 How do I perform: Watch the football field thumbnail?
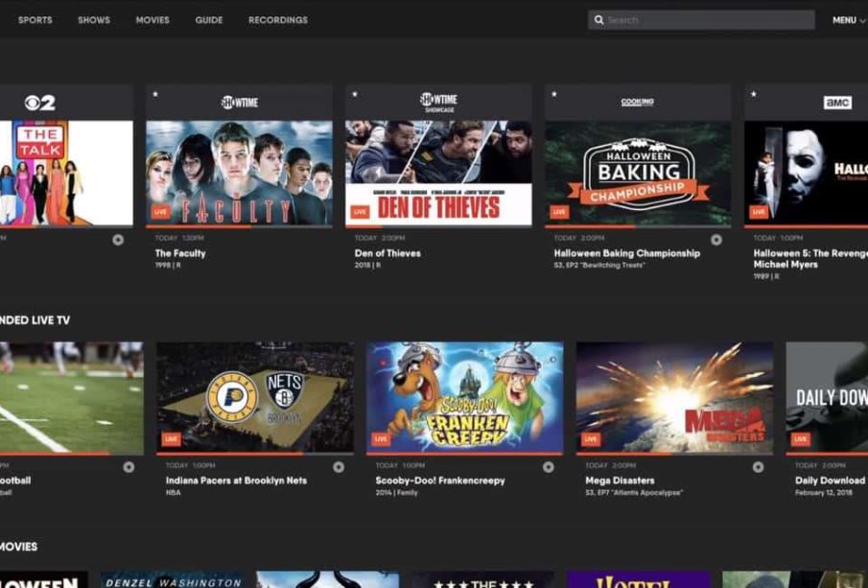tap(71, 397)
